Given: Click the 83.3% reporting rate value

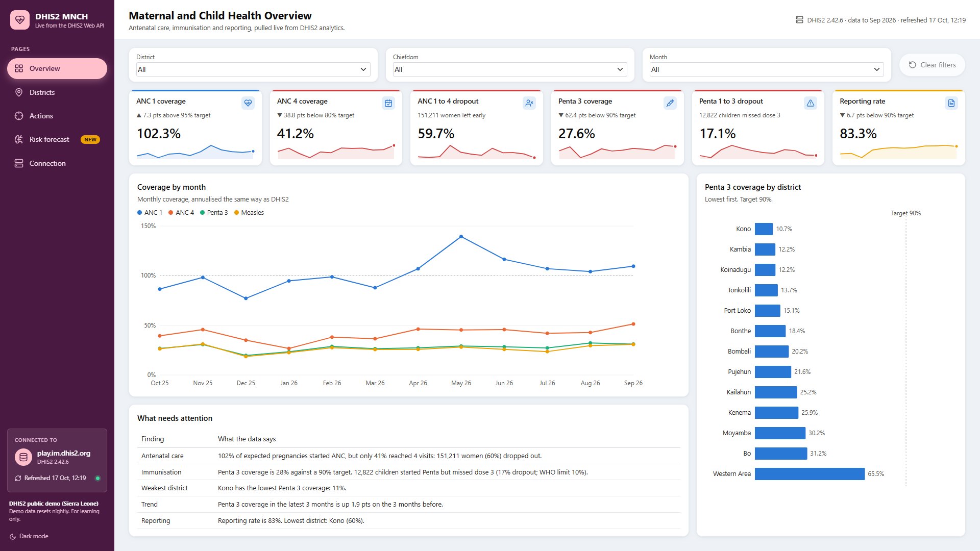Looking at the screenshot, I should (x=858, y=134).
